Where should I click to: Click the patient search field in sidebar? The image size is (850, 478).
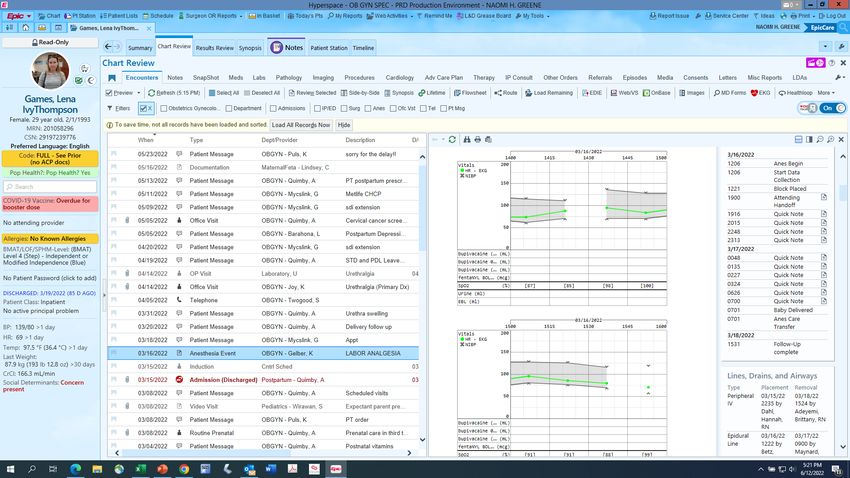pyautogui.click(x=50, y=186)
